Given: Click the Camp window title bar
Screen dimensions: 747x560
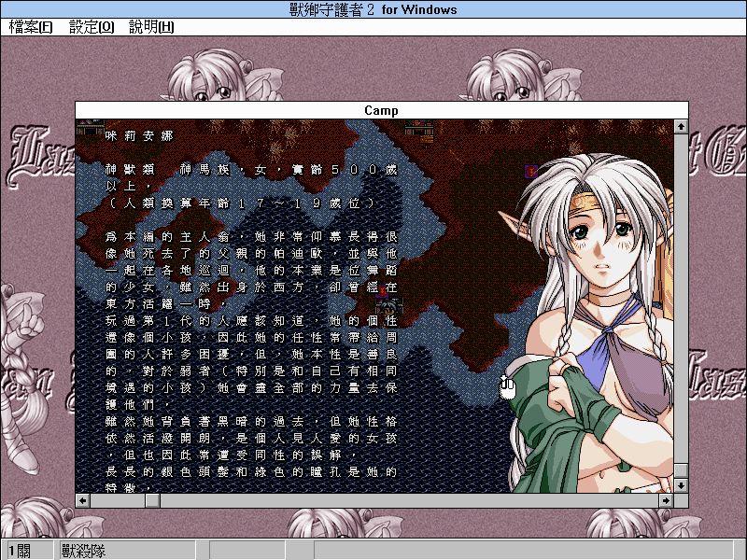Looking at the screenshot, I should (x=382, y=110).
